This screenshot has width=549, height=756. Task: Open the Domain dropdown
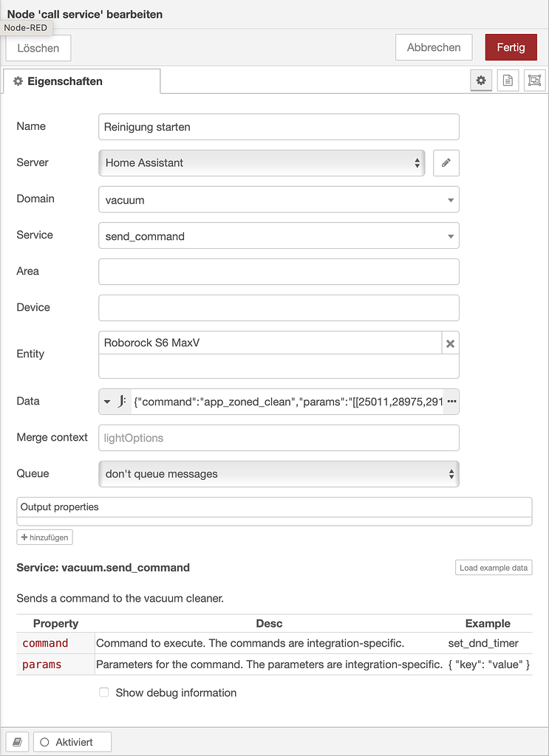click(449, 199)
